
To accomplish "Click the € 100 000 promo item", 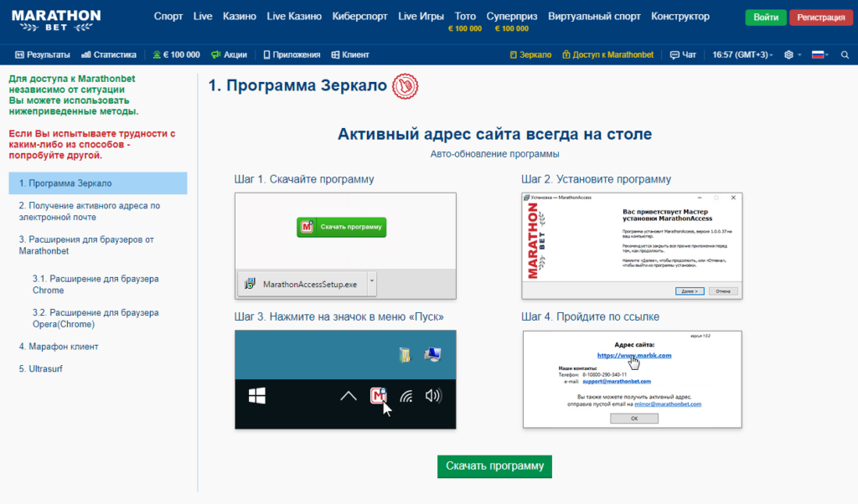I will [176, 54].
